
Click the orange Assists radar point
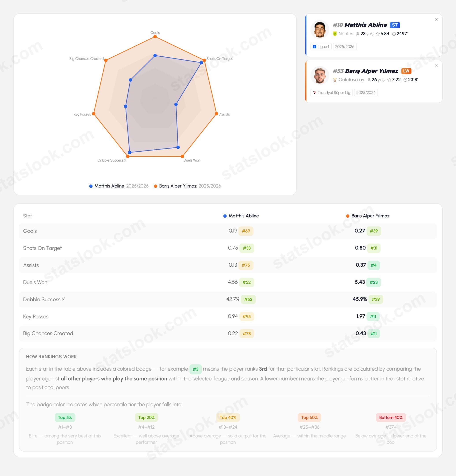pos(216,114)
